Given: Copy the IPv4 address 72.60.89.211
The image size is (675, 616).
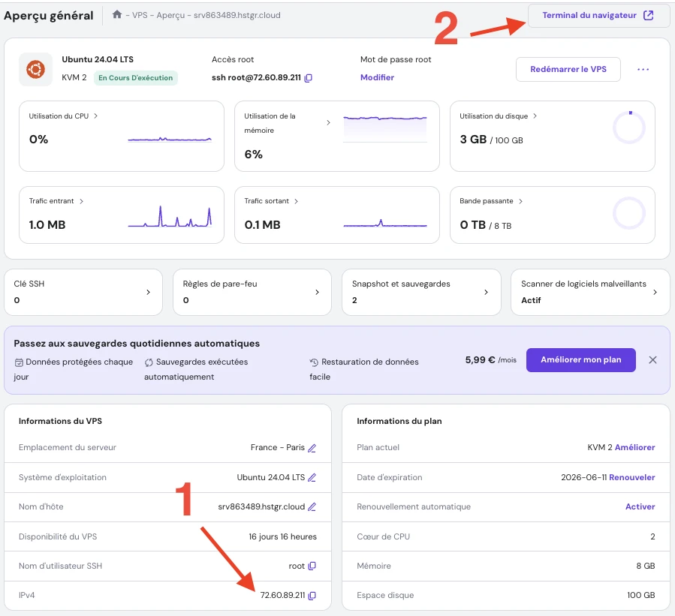Looking at the screenshot, I should [x=312, y=596].
